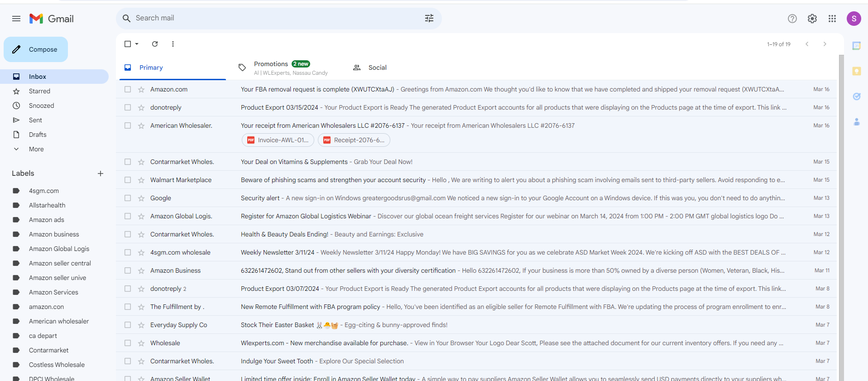
Task: Star the Google Security alert email
Action: pyautogui.click(x=141, y=198)
